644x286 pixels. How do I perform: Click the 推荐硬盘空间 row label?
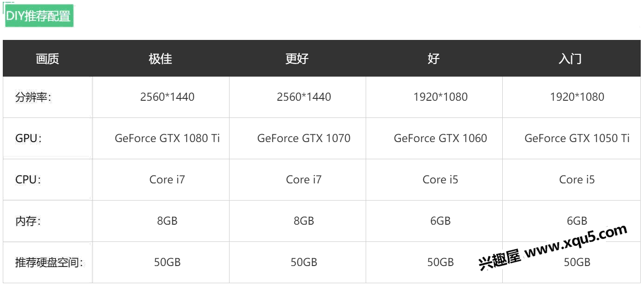(x=49, y=262)
